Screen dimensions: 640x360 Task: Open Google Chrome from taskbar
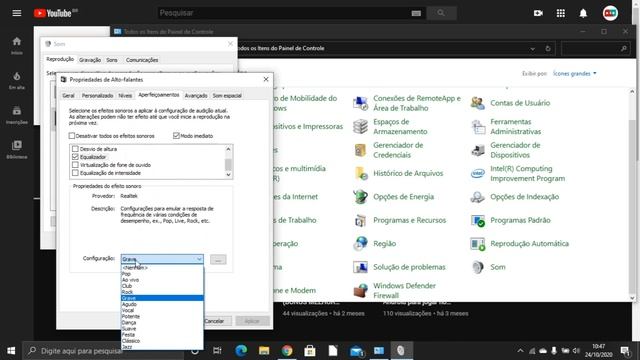click(287, 351)
